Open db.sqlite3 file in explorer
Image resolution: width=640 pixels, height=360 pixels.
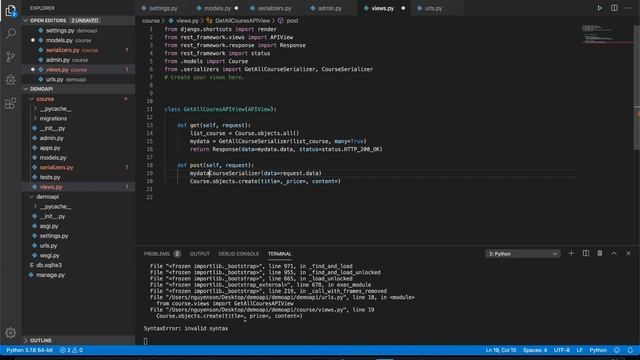coord(78,265)
